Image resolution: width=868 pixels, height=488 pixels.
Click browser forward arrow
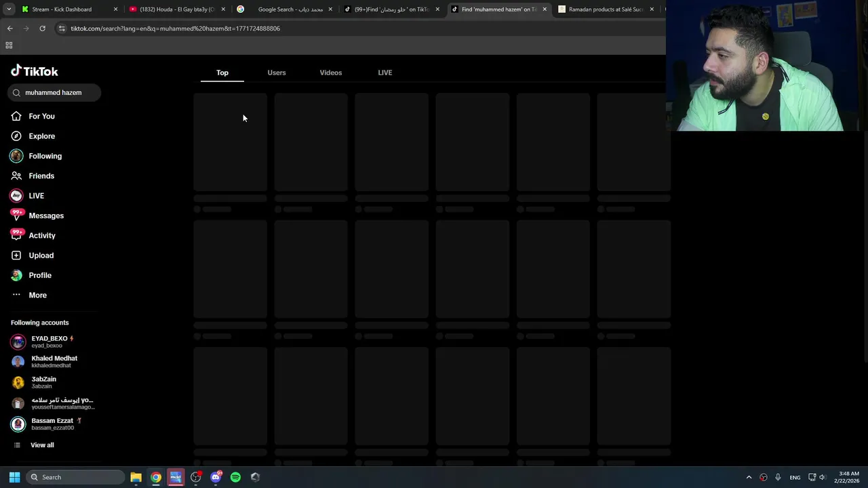pos(26,28)
